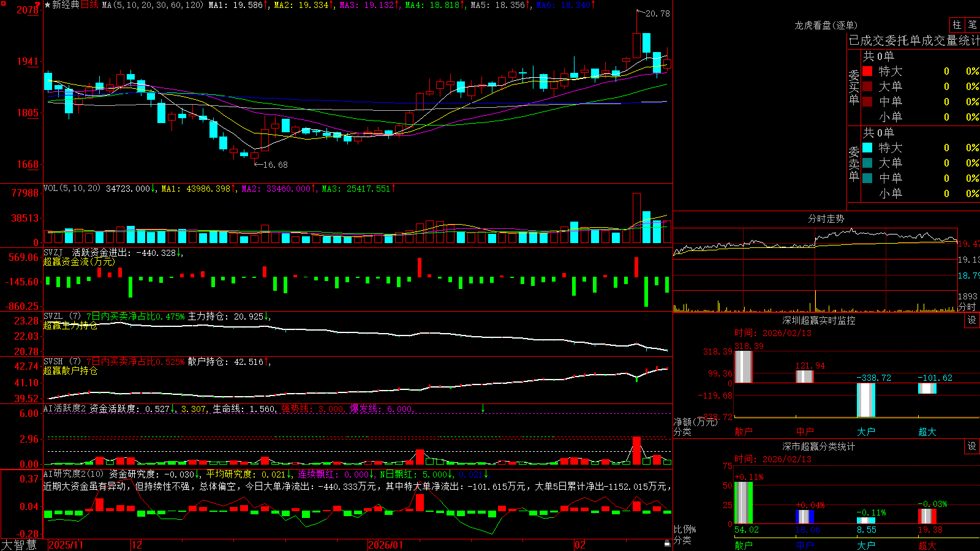Click 龙虎看盘(逐单) panel title
The image size is (980, 551).
point(826,25)
